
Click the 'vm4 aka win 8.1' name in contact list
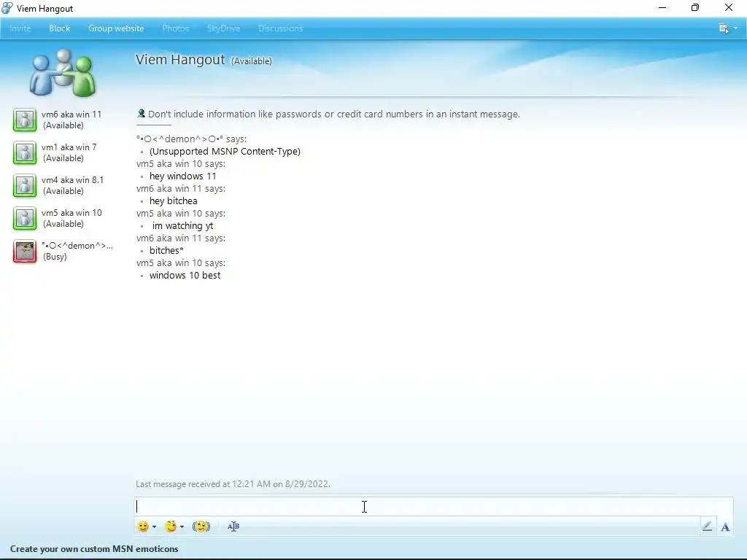pos(72,180)
